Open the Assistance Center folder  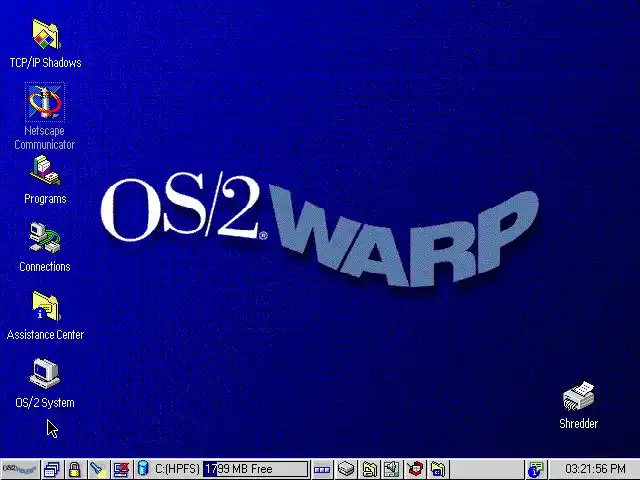(x=46, y=306)
